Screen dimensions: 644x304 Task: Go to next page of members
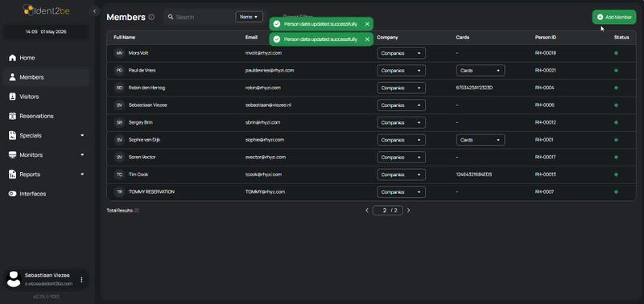[x=408, y=211]
